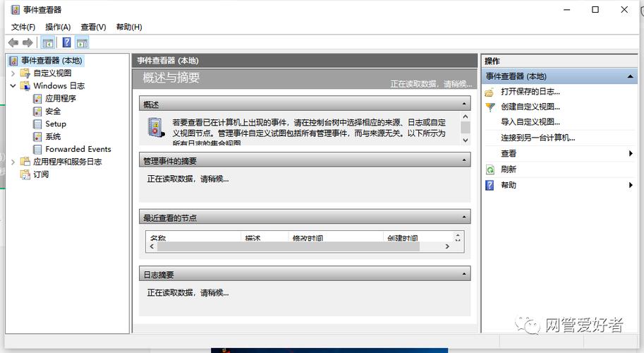Open the 操作(A) menu
Viewport: 644px width, 353px height.
58,27
